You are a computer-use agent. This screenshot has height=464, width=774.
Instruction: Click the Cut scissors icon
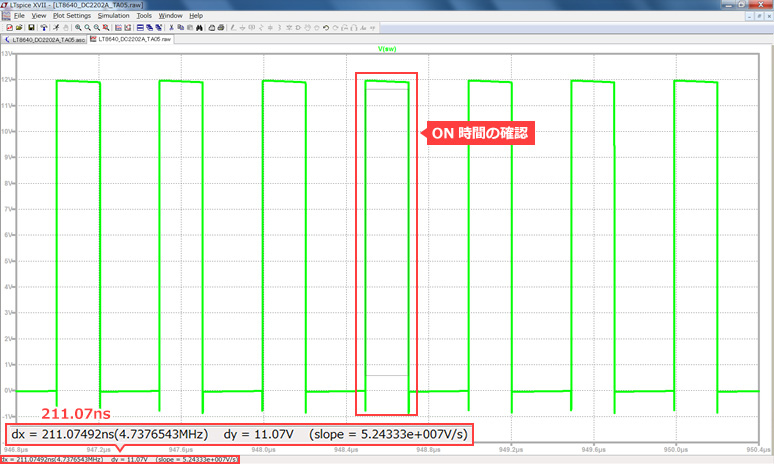click(x=171, y=28)
